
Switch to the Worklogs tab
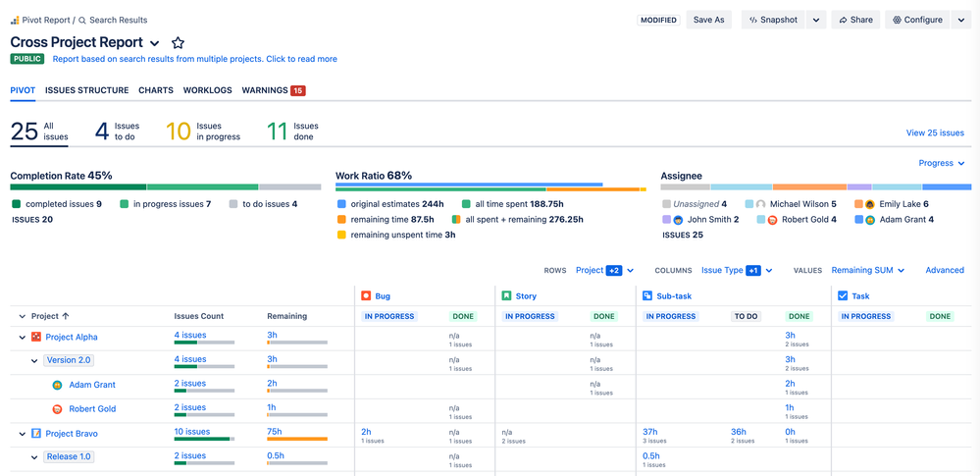[208, 90]
